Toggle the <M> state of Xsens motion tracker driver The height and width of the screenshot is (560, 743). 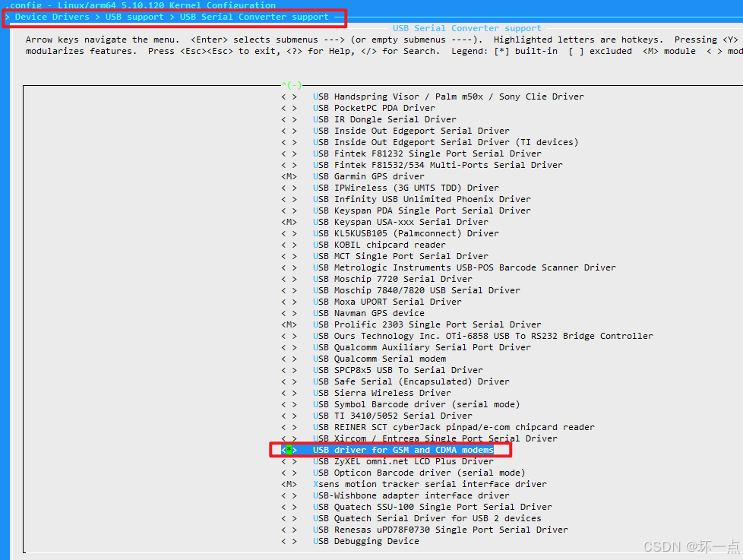pyautogui.click(x=289, y=484)
